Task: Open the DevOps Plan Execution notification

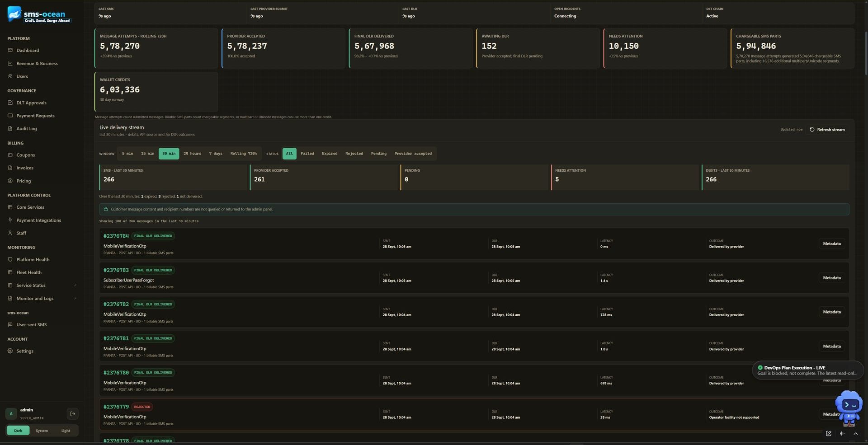Action: (808, 370)
